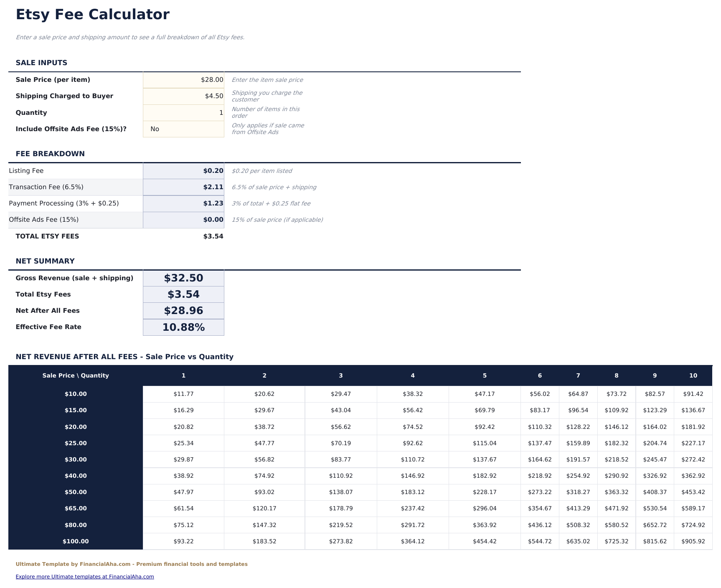Click the Ultimate Template by FinancialAha.com text
The width and height of the screenshot is (721, 588).
click(132, 564)
